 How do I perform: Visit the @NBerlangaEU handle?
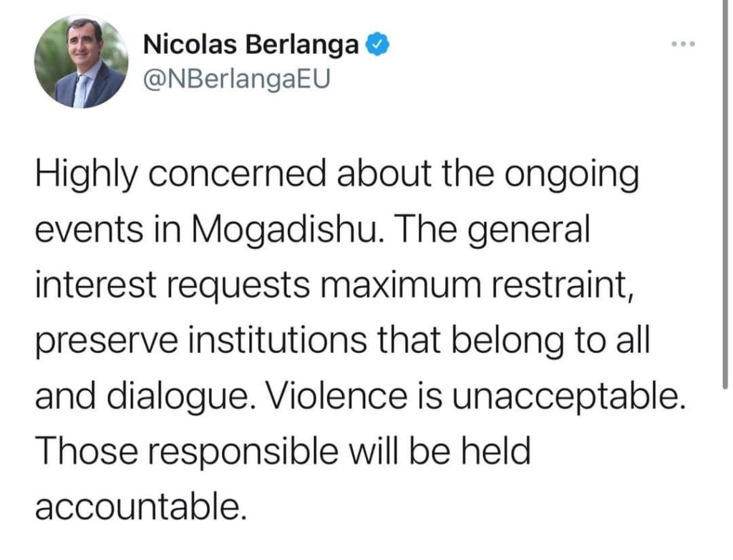(x=236, y=79)
